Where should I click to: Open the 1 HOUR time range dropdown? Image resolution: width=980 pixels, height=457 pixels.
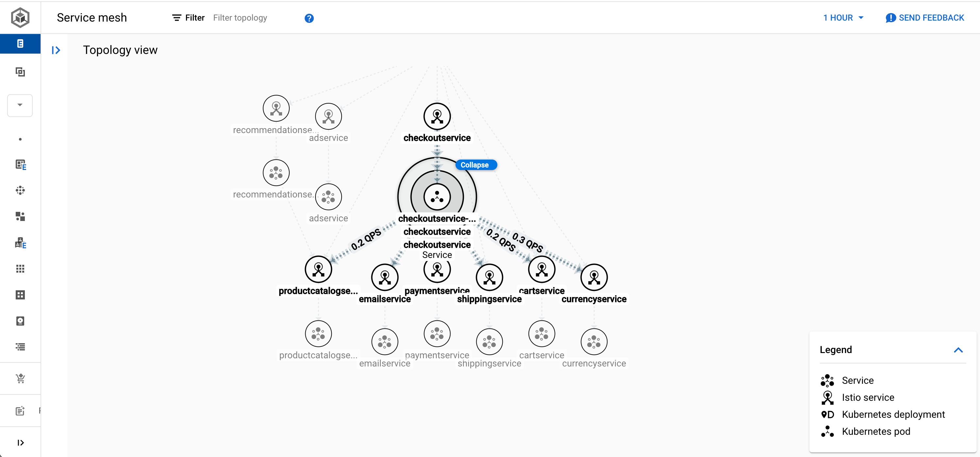click(843, 18)
